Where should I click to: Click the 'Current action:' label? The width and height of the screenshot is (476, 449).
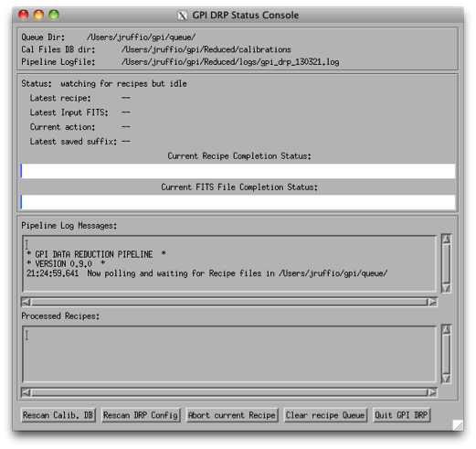62,127
